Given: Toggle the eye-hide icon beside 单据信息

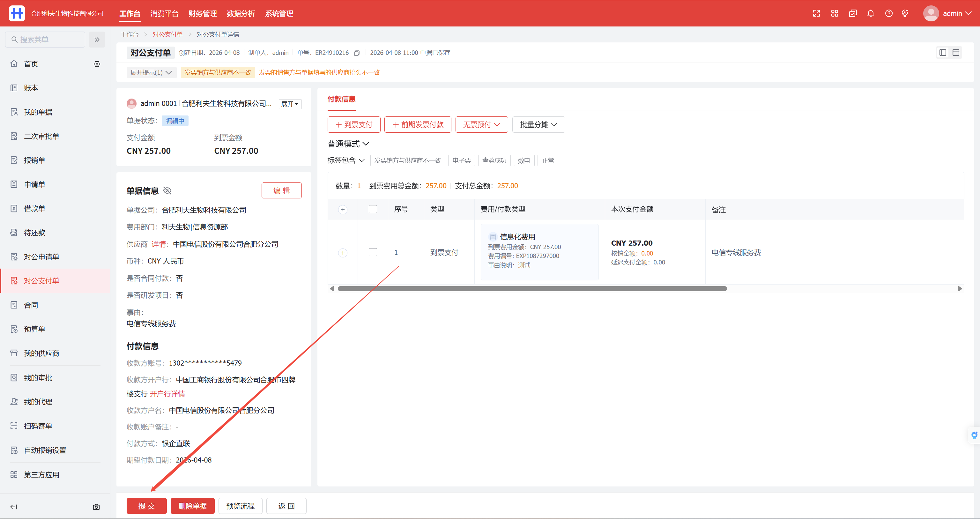Looking at the screenshot, I should [167, 191].
